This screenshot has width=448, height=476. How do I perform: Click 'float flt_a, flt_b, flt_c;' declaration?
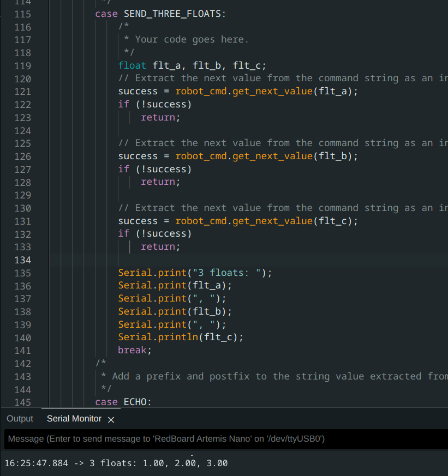pos(192,65)
